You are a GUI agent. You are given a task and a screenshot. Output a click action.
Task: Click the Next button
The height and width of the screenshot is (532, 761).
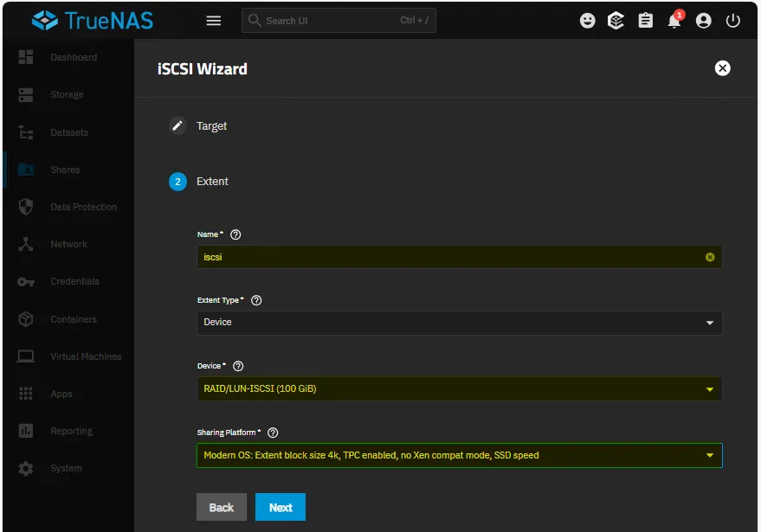pos(281,508)
